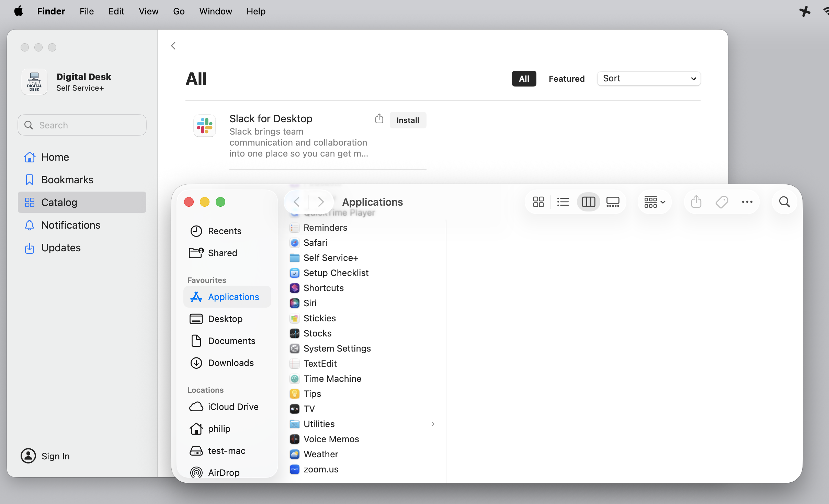This screenshot has height=504, width=829.
Task: Open the Go menu
Action: (x=179, y=11)
